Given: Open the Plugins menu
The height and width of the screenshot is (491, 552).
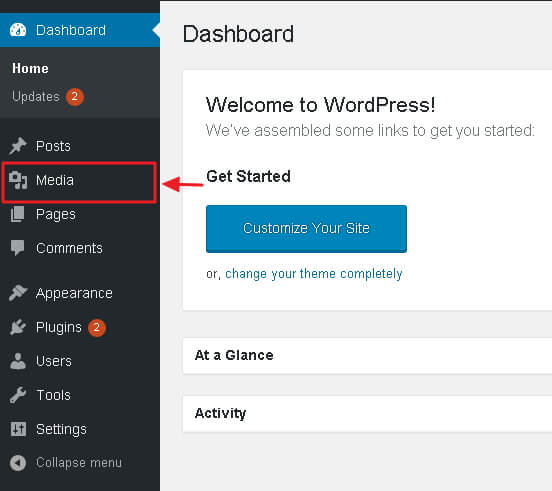Looking at the screenshot, I should [x=80, y=327].
